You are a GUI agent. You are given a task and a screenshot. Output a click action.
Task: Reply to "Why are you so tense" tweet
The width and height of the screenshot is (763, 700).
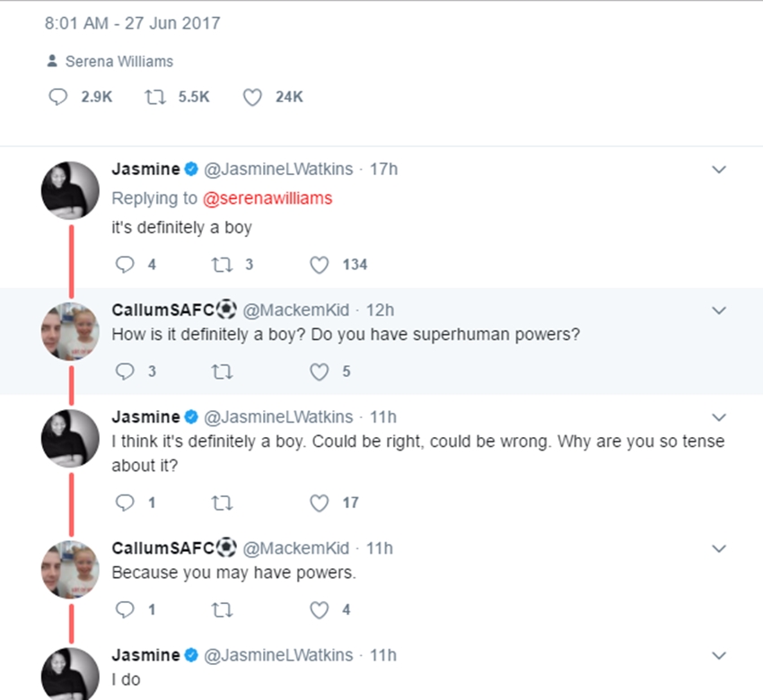(x=125, y=503)
